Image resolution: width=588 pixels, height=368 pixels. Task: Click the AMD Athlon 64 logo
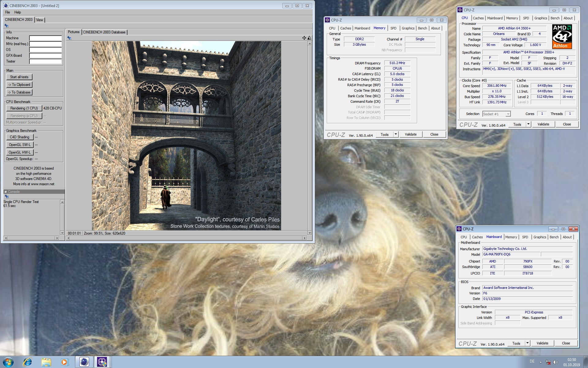point(562,36)
